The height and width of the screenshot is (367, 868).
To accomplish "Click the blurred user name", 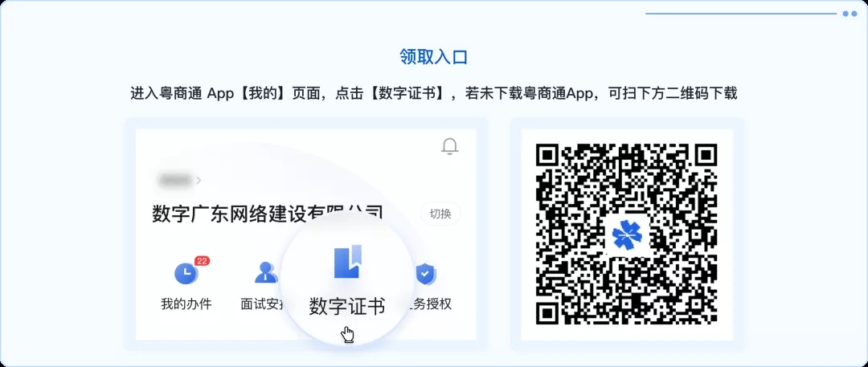I will point(175,180).
